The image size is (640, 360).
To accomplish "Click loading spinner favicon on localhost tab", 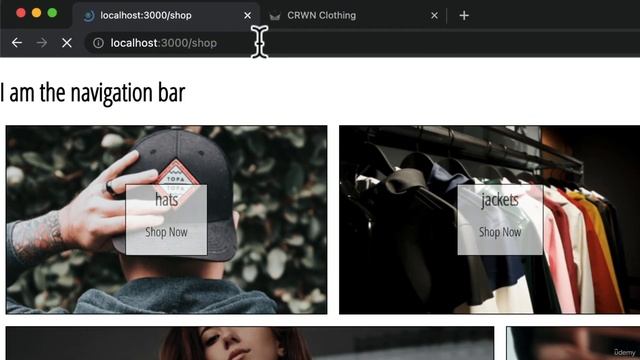I will 89,16.
